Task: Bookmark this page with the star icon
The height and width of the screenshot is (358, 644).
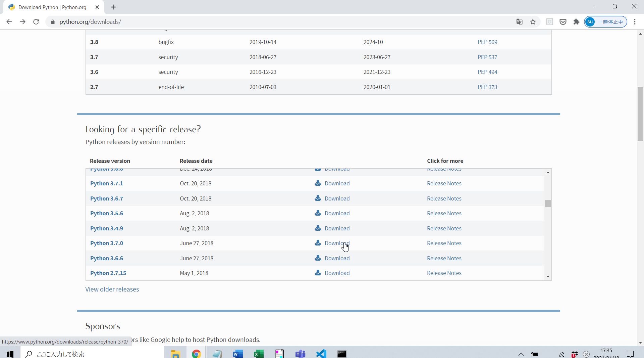Action: pos(533,22)
